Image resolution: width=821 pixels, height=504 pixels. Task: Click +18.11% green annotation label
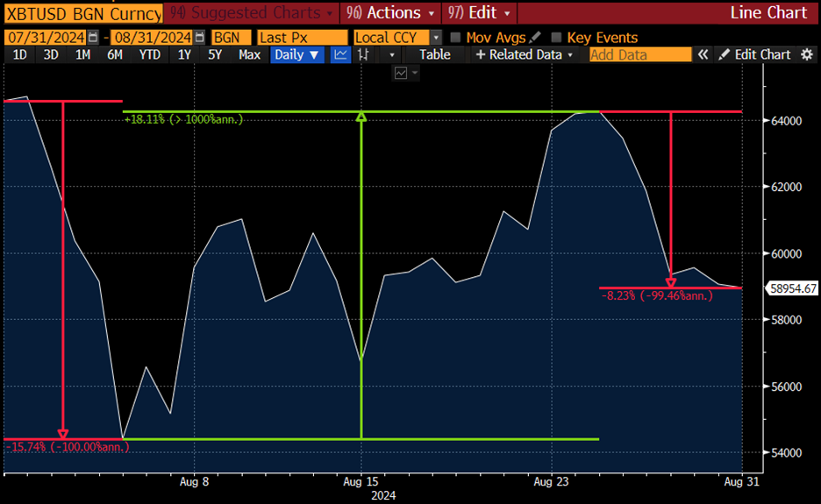pyautogui.click(x=183, y=119)
